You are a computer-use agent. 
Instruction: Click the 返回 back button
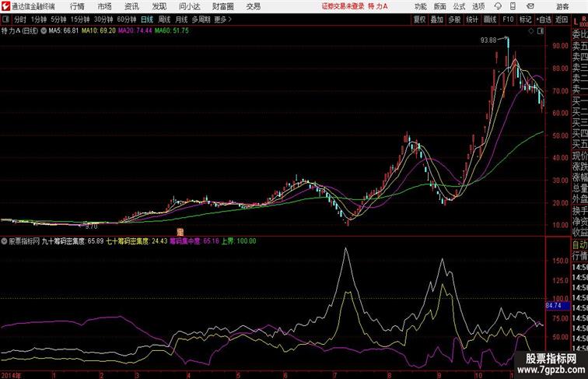(562, 19)
